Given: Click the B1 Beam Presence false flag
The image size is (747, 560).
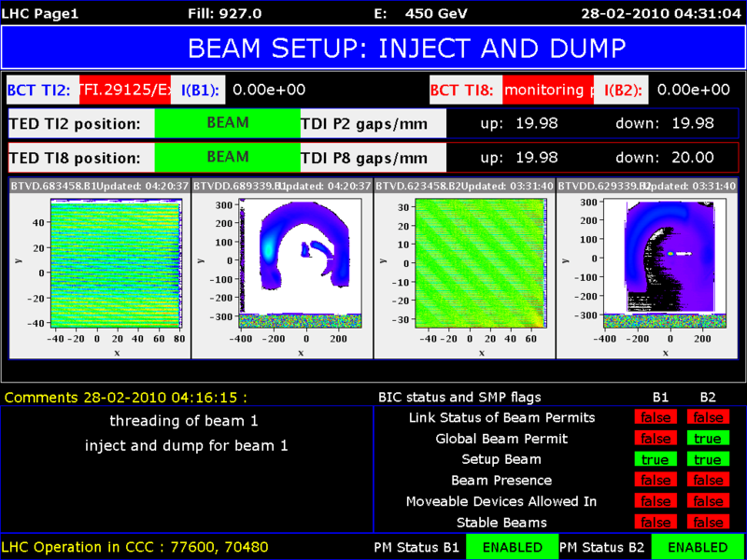Looking at the screenshot, I should coord(655,480).
